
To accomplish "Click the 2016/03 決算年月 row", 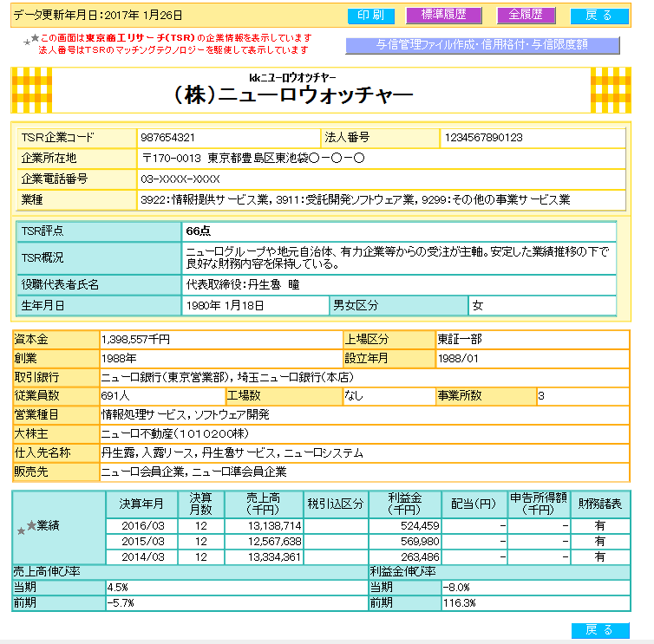I will click(141, 525).
